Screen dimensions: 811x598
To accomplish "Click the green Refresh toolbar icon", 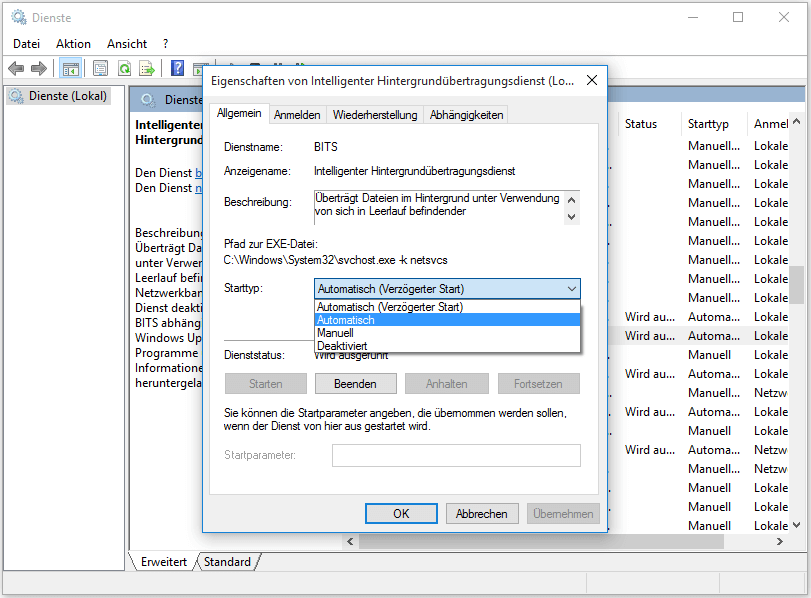I will 124,68.
